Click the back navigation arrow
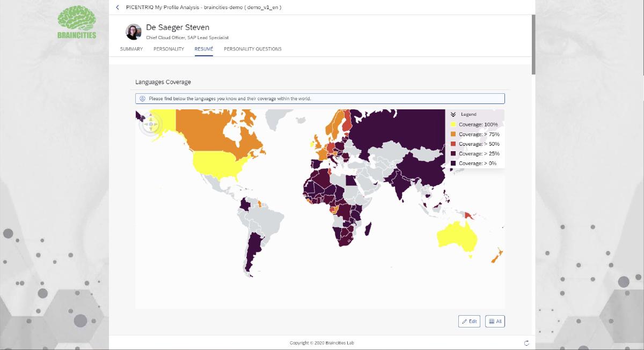 [x=118, y=8]
